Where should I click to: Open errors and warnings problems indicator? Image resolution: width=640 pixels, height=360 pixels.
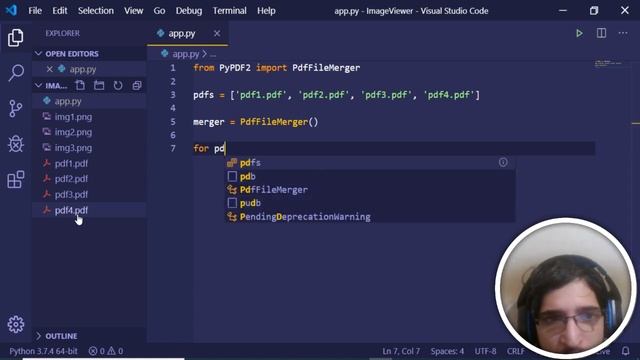tap(106, 351)
